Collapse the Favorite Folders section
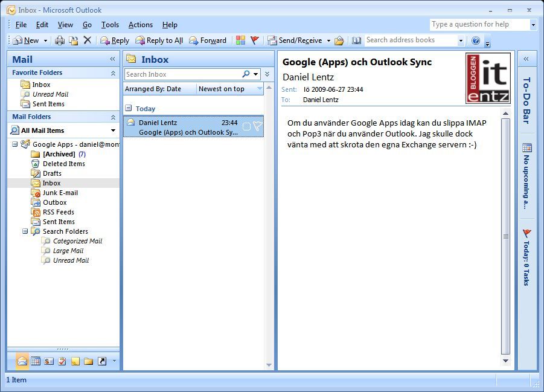544x392 pixels. [x=113, y=73]
